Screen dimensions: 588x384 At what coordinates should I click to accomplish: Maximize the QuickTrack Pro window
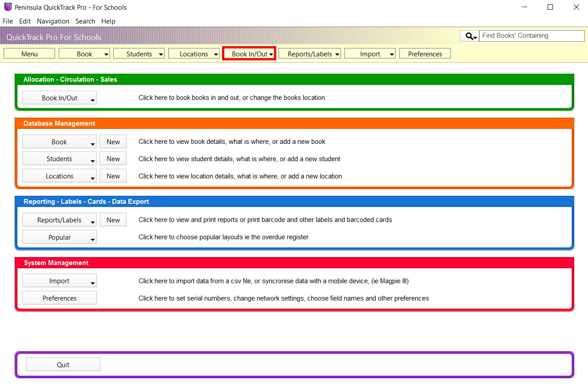[550, 7]
